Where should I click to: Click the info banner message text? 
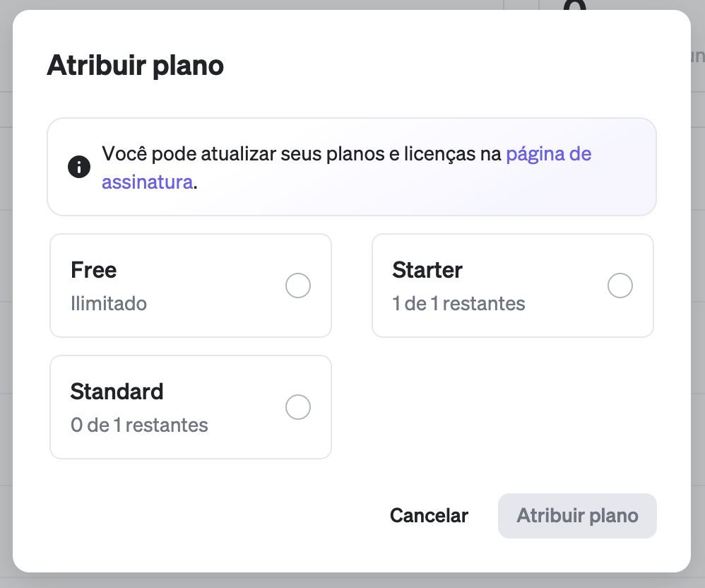click(x=346, y=167)
